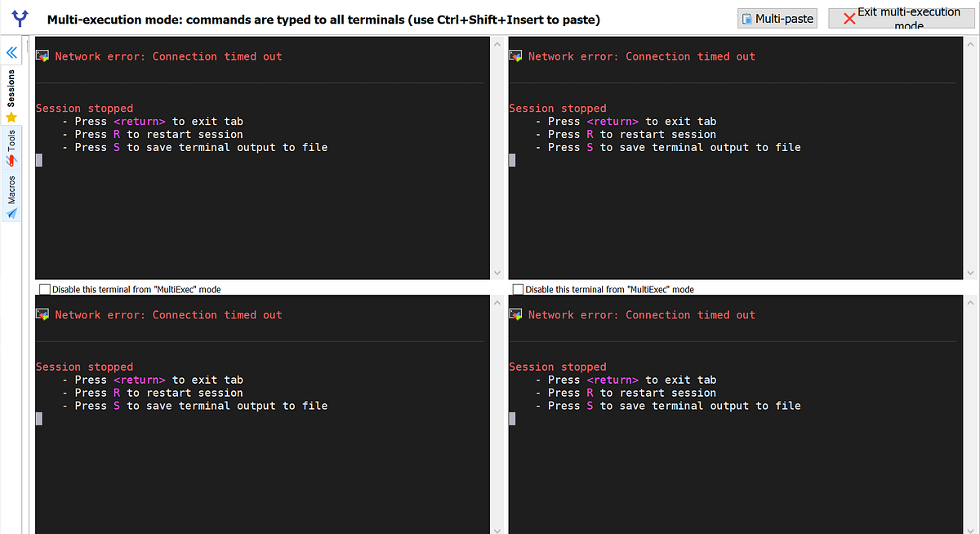Image resolution: width=980 pixels, height=534 pixels.
Task: Tick the left Disable this terminal from MultiExec checkbox
Action: tap(45, 289)
